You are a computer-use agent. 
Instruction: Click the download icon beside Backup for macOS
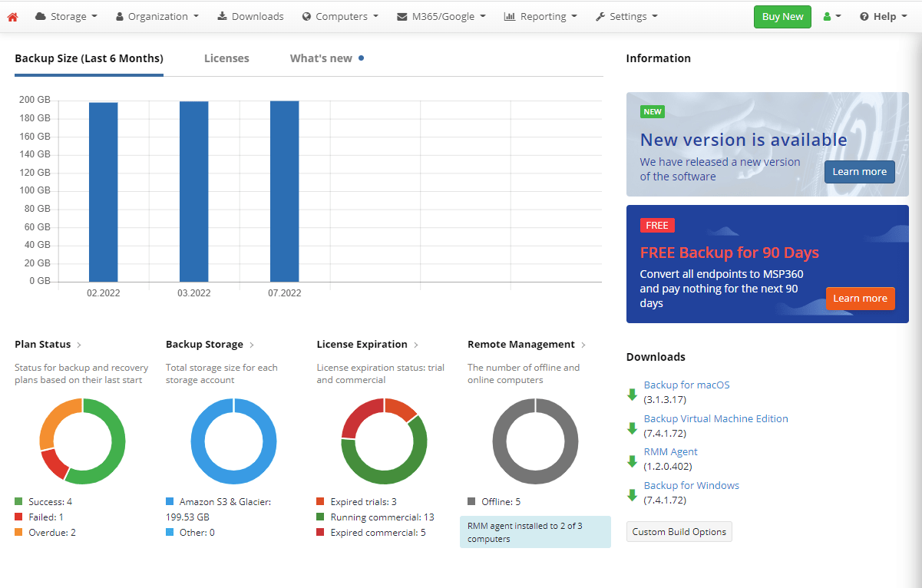632,394
